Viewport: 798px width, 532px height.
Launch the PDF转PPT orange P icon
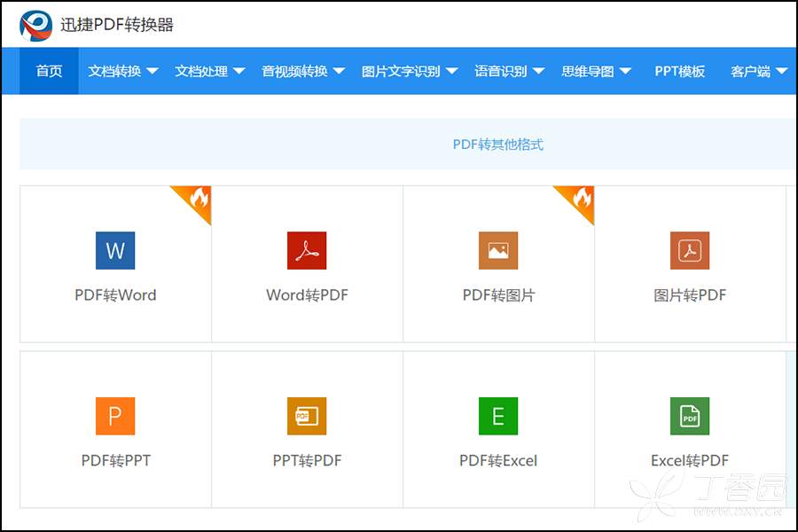[115, 416]
